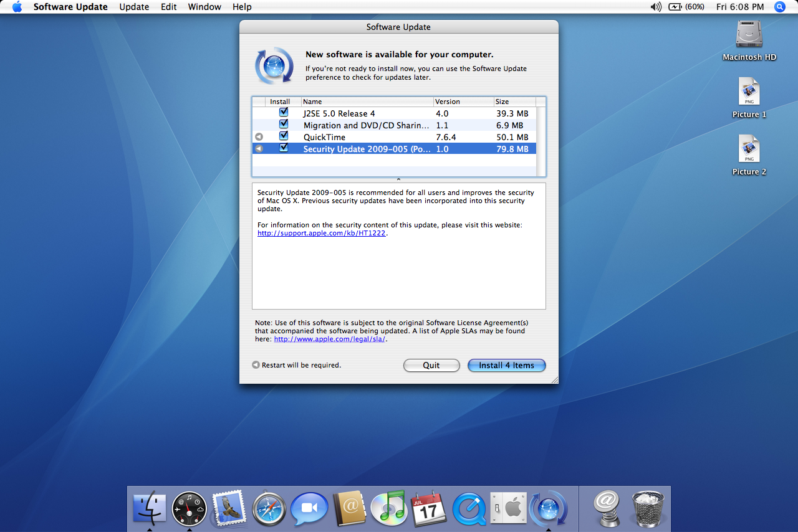The width and height of the screenshot is (798, 532).
Task: Click the split-pane divider handle below list
Action: 399,179
